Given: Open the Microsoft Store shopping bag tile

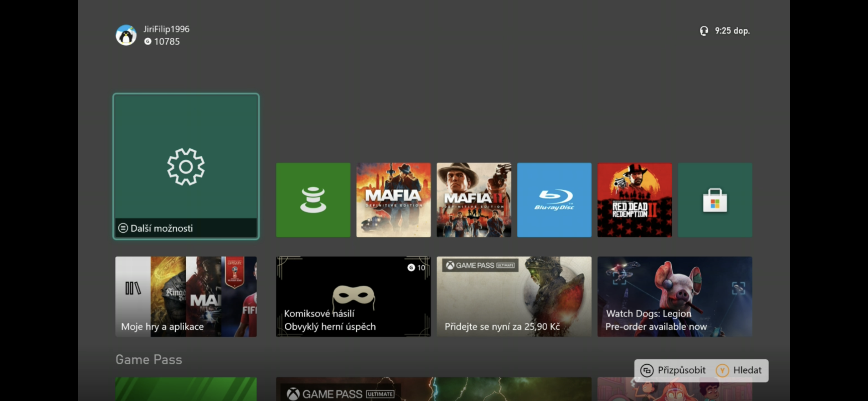Looking at the screenshot, I should [x=715, y=200].
